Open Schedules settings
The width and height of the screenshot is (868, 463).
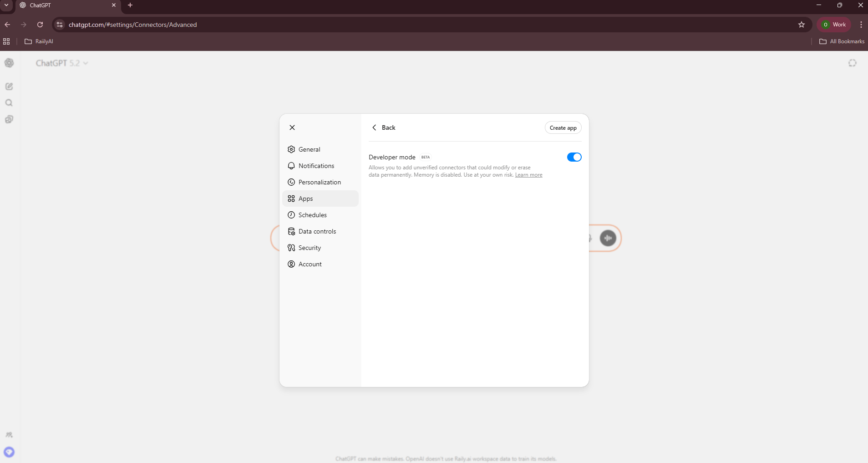point(320,215)
